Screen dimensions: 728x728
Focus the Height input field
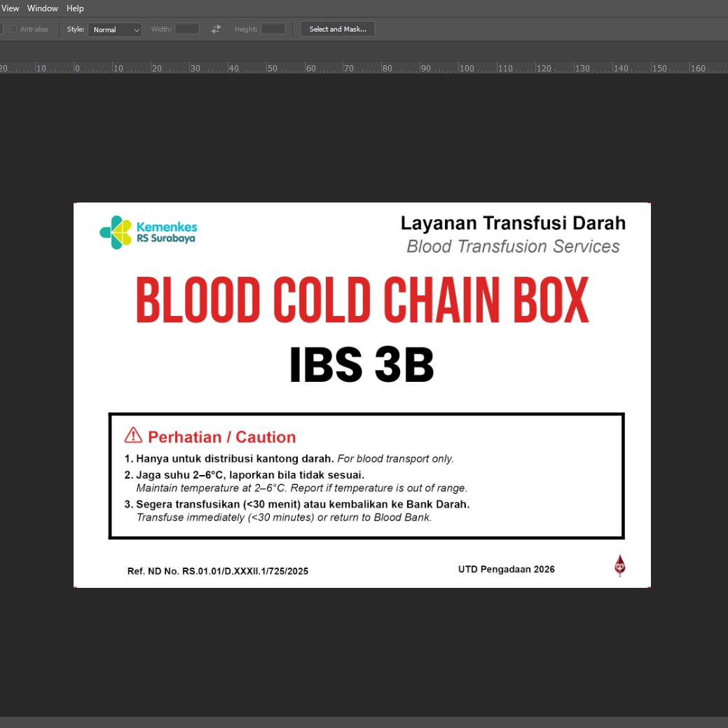tap(273, 29)
